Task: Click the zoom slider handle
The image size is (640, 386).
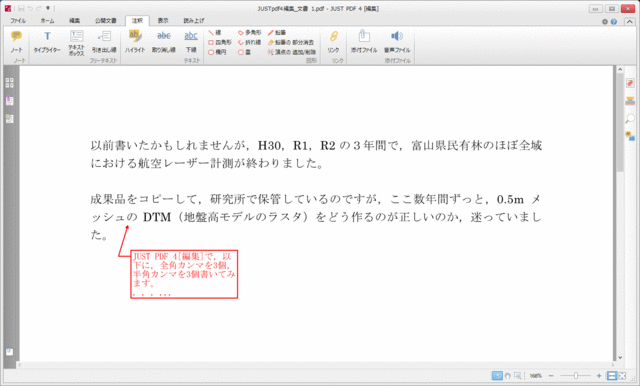Action: coord(576,376)
